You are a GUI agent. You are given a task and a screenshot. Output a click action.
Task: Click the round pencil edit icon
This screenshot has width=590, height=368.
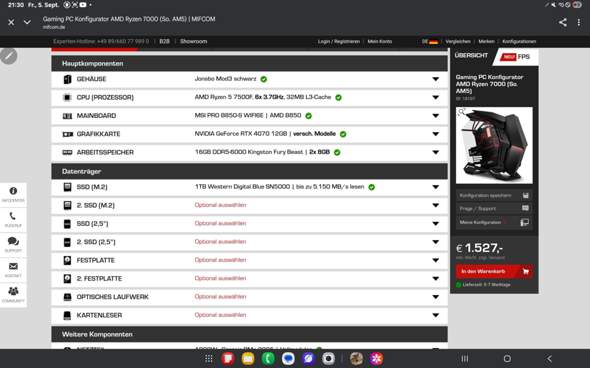point(8,56)
